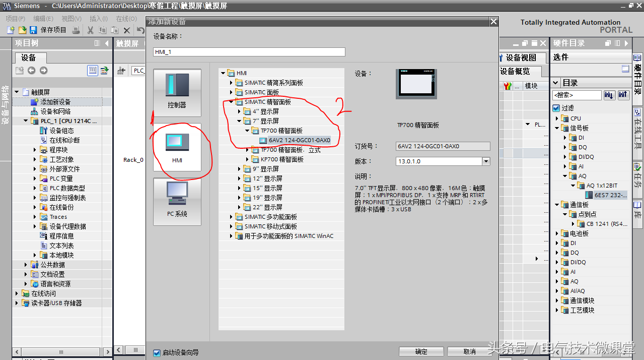Click the profile view icon under 选件
This screenshot has width=644, height=360.
coord(626,69)
